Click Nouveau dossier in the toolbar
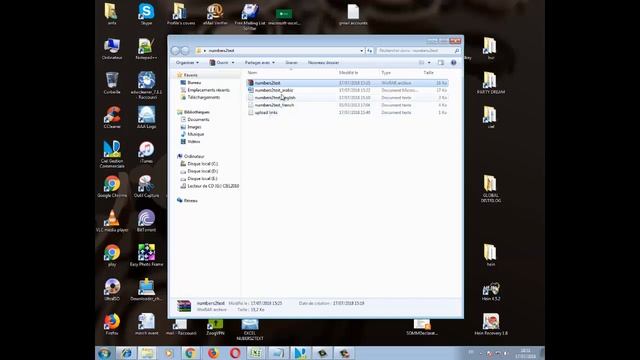This screenshot has width=640, height=360. coord(323,62)
